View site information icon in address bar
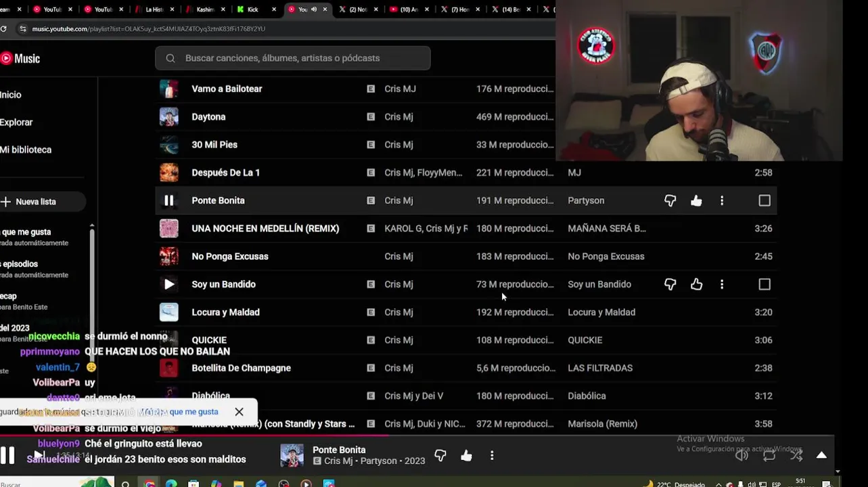Screen dimensions: 868x487 [x=22, y=28]
